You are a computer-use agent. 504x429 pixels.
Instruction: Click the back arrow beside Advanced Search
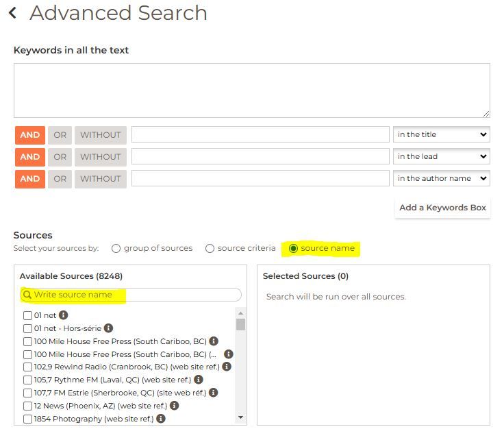pyautogui.click(x=12, y=13)
